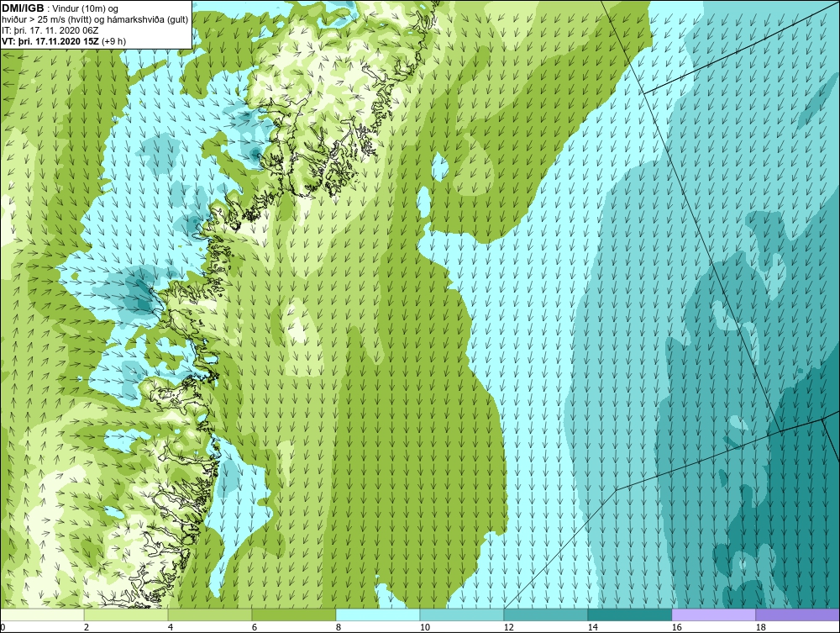840x633 pixels.
Task: Click the 'VT: þri. 17.11.2020 15Z' line
Action: [x=50, y=41]
